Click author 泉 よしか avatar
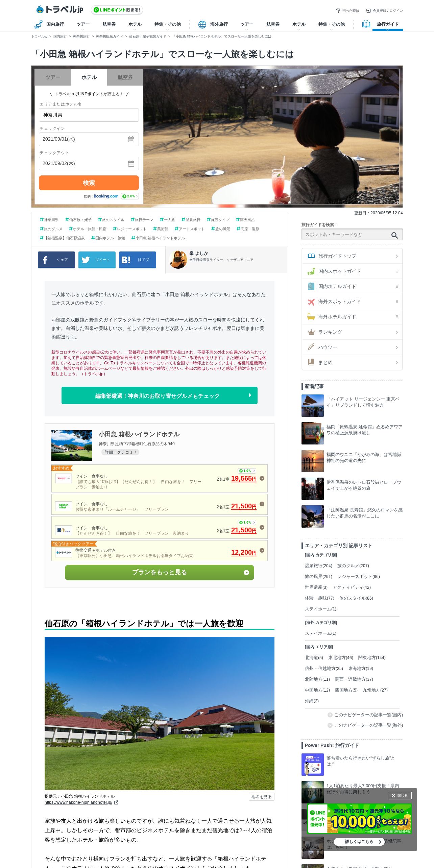This screenshot has height=868, width=434. coord(178,260)
